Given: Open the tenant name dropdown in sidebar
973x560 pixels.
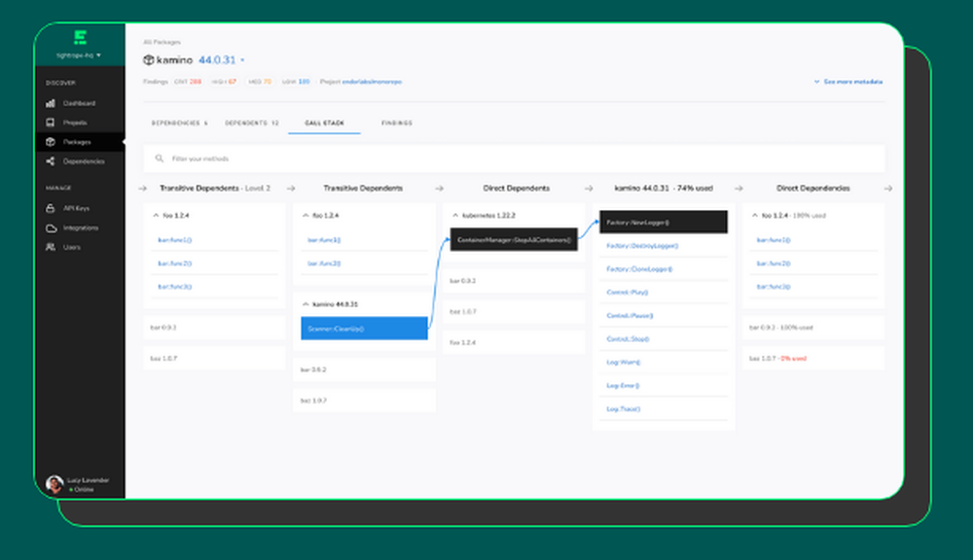Looking at the screenshot, I should [79, 55].
